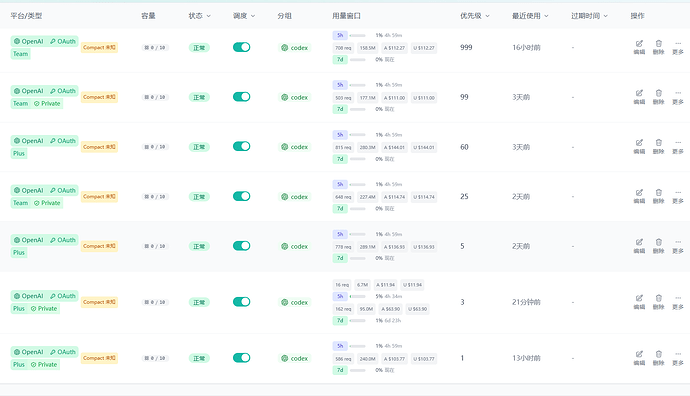Click the 21分钟前 last-used cell
Viewport: 690px width, 396px height.
pos(526,302)
